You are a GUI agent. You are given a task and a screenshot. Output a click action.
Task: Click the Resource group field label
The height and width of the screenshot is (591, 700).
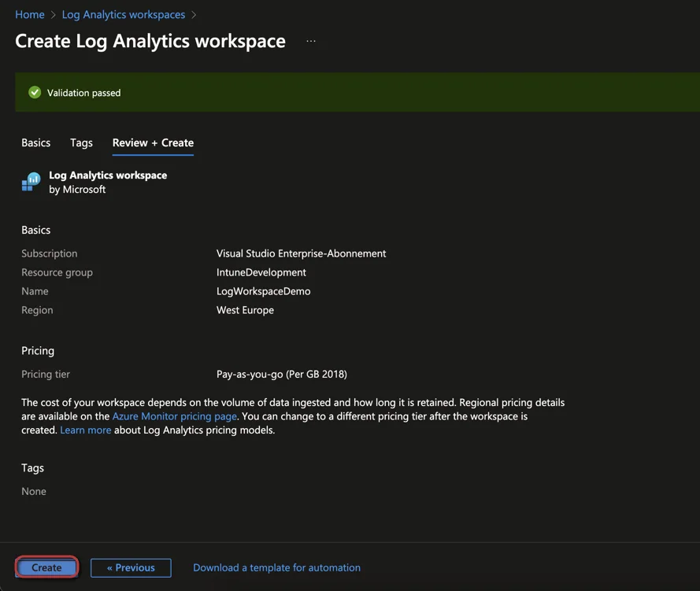click(x=57, y=272)
